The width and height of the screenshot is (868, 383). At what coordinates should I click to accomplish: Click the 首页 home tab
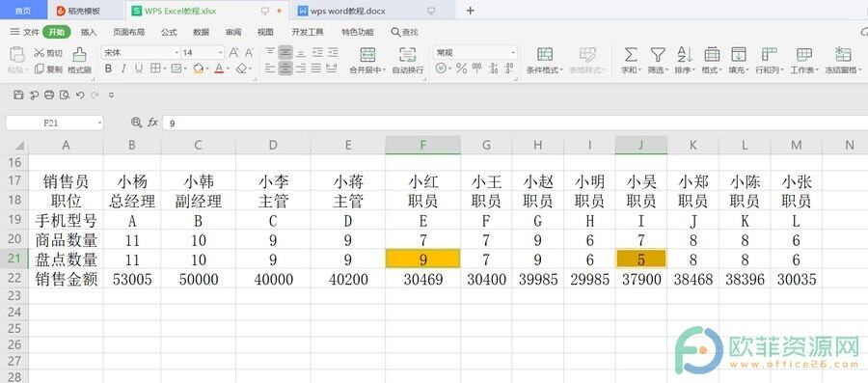click(23, 11)
